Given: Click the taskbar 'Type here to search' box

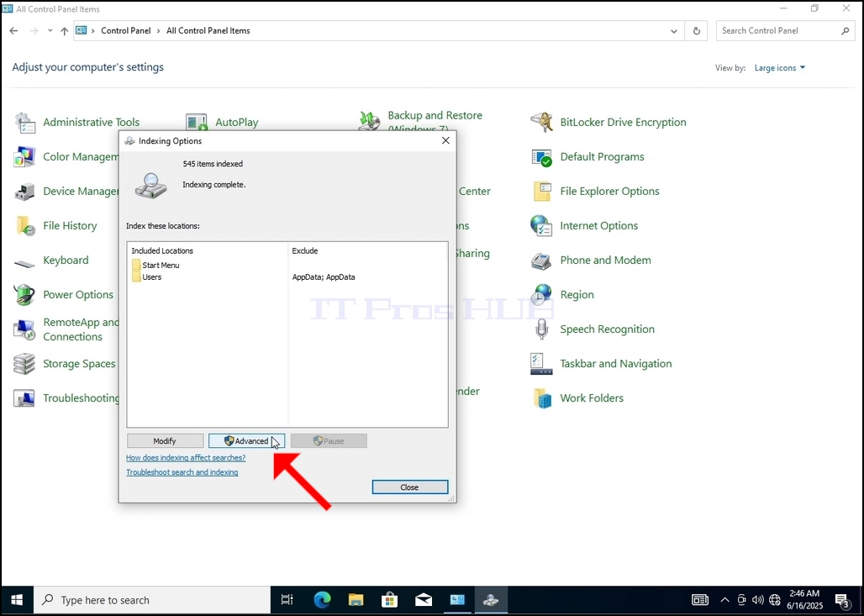Looking at the screenshot, I should tap(152, 600).
